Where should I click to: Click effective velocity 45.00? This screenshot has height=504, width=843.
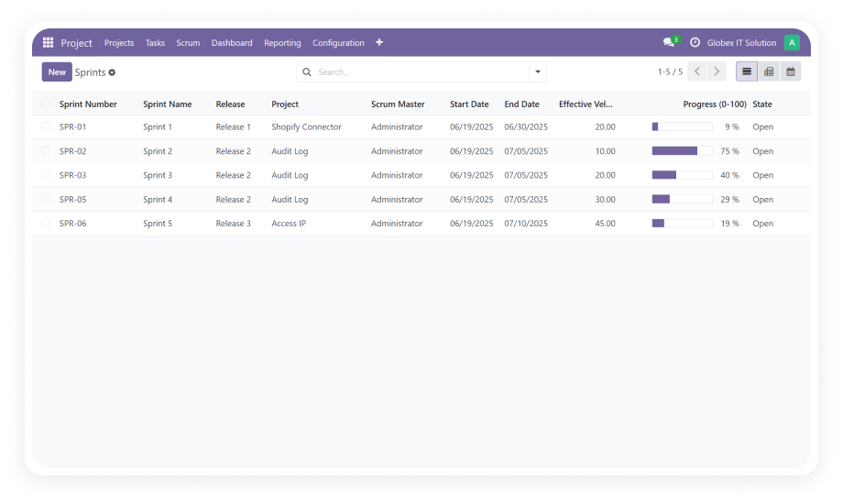[605, 224]
